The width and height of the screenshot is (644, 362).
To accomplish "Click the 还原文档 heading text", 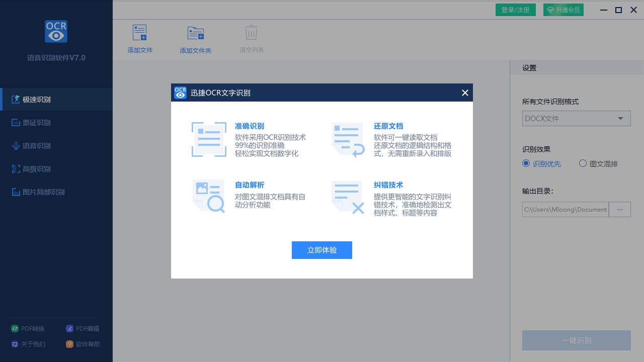I will tap(388, 126).
